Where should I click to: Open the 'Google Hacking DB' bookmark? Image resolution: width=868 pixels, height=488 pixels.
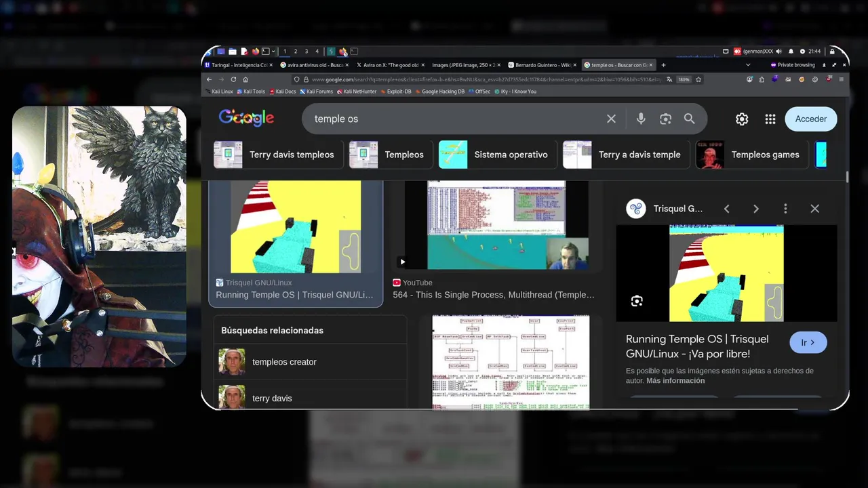440,91
